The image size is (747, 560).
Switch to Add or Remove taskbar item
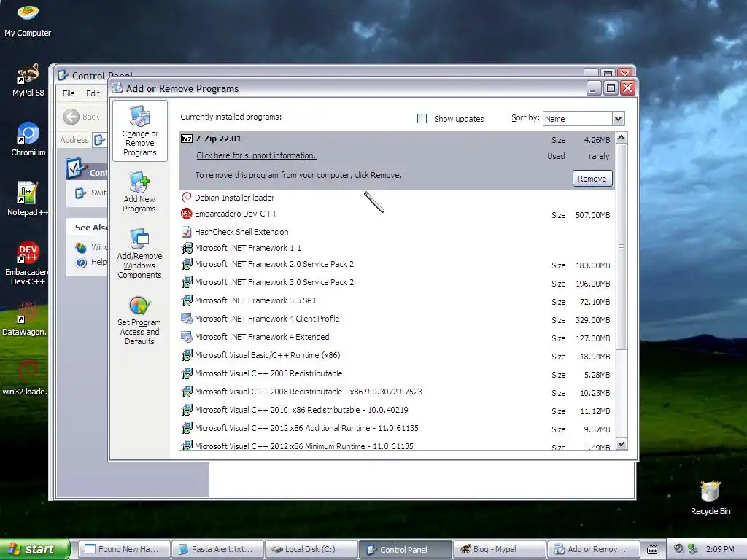tap(593, 549)
